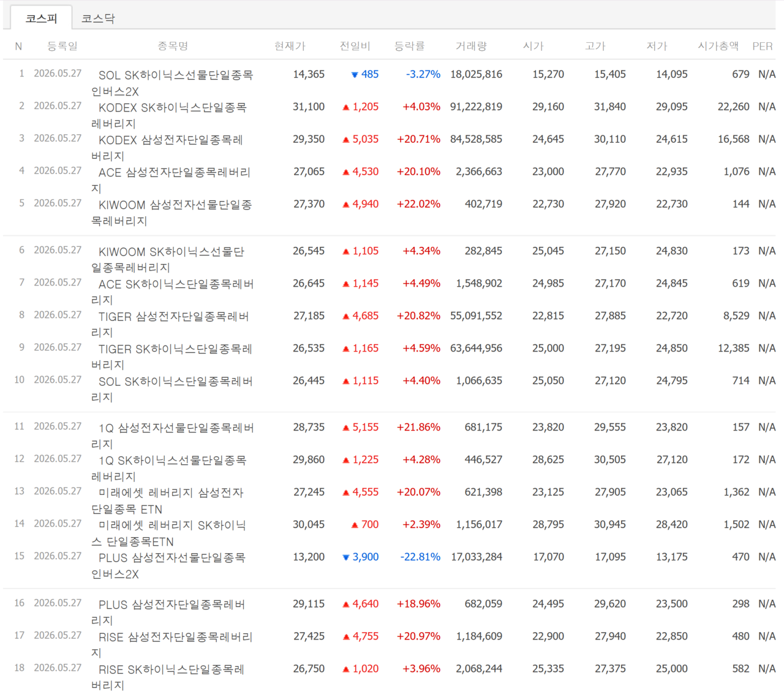Open ACE 삼성전자단일종목레버리지 link
Screen dimensions: 784x694
(x=171, y=181)
